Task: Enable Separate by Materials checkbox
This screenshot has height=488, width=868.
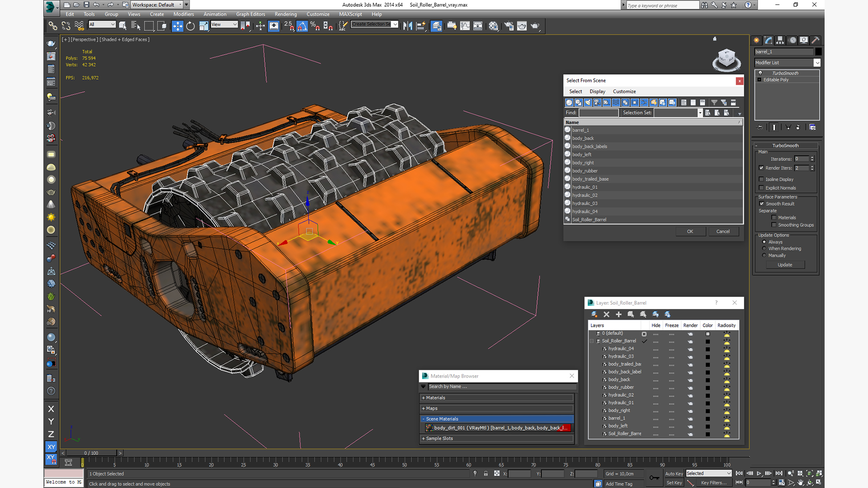Action: 774,218
